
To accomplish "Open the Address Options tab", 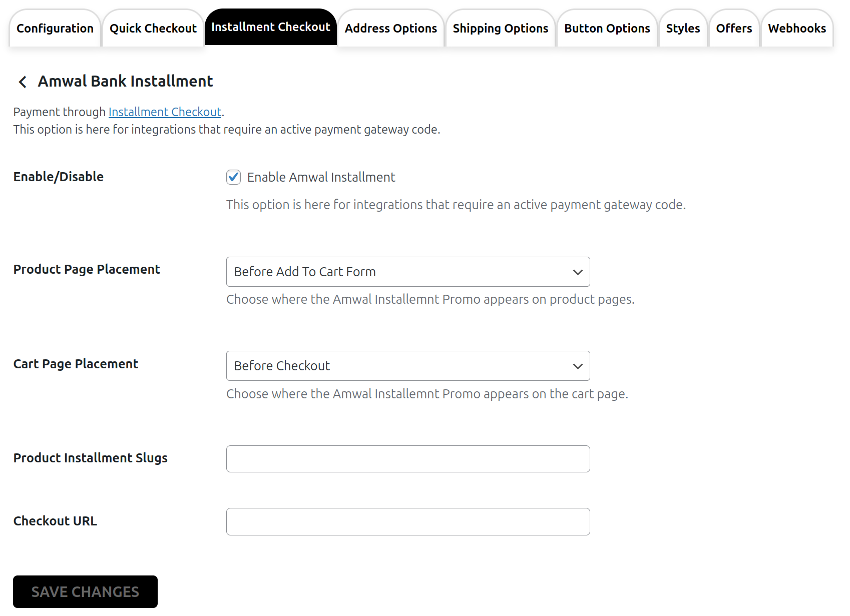I will click(x=391, y=29).
